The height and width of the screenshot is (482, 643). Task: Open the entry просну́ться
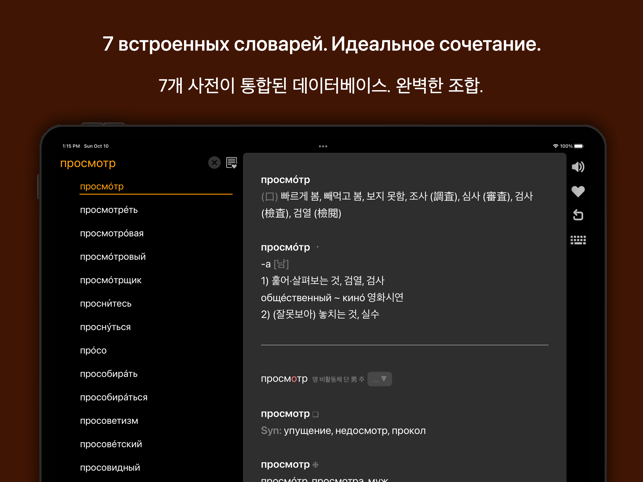tap(105, 327)
